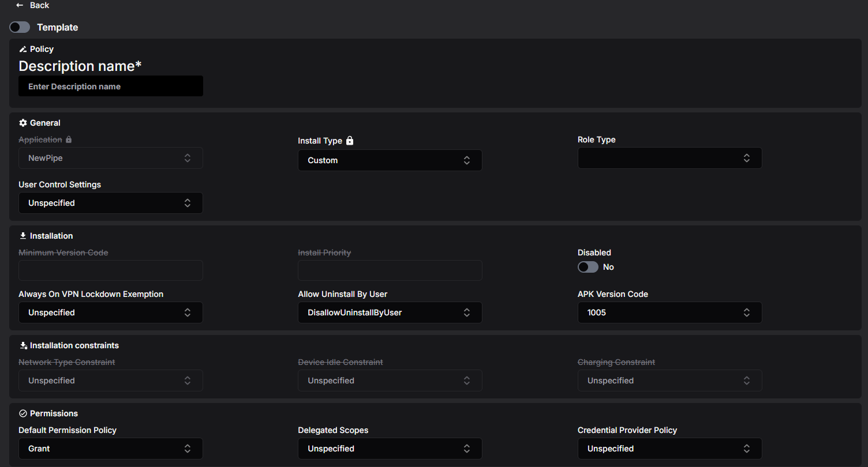This screenshot has height=467, width=868.
Task: Expand the Role Type dropdown
Action: pos(669,158)
